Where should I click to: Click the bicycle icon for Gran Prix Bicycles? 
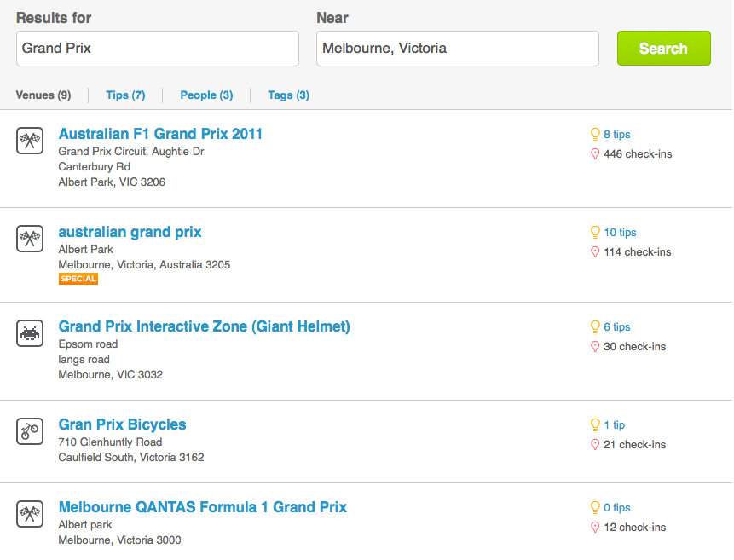pyautogui.click(x=30, y=431)
